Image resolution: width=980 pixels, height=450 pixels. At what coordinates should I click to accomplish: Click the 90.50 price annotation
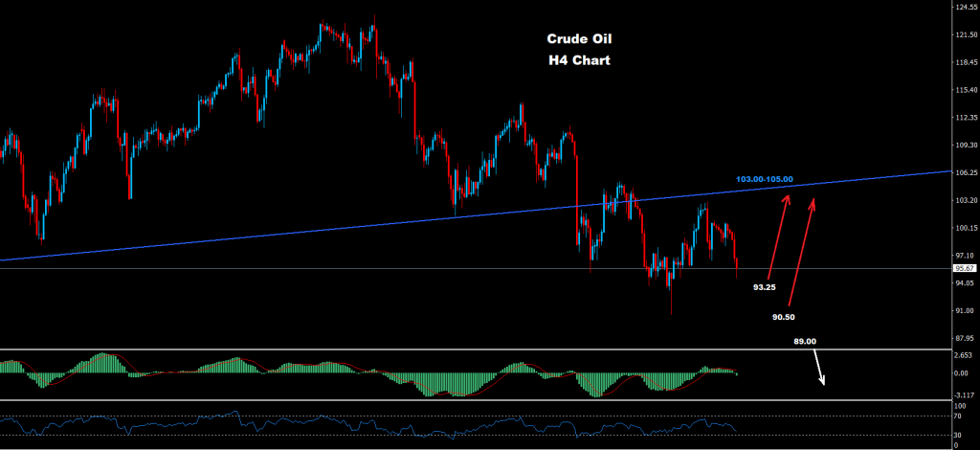(x=783, y=318)
